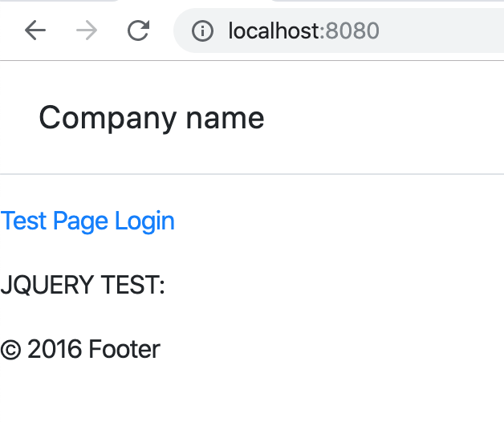
Task: Click the word Login in the blue link
Action: pos(144,221)
